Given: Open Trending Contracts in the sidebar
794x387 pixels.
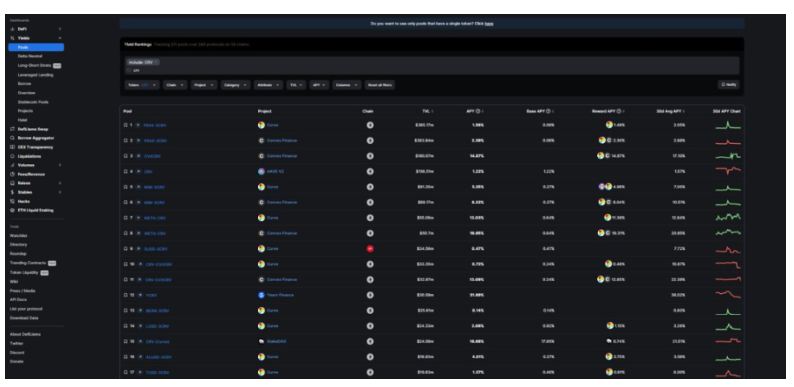Looking at the screenshot, I should [28, 263].
